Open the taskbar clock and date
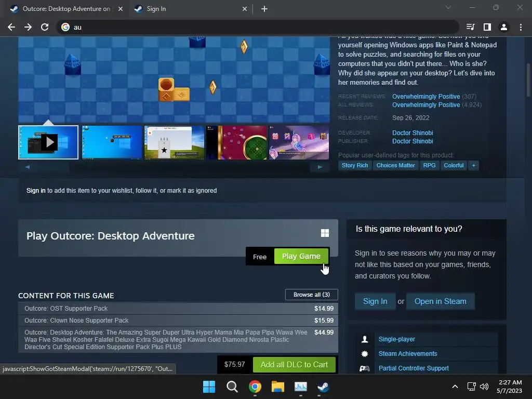This screenshot has height=399, width=532. [x=509, y=387]
